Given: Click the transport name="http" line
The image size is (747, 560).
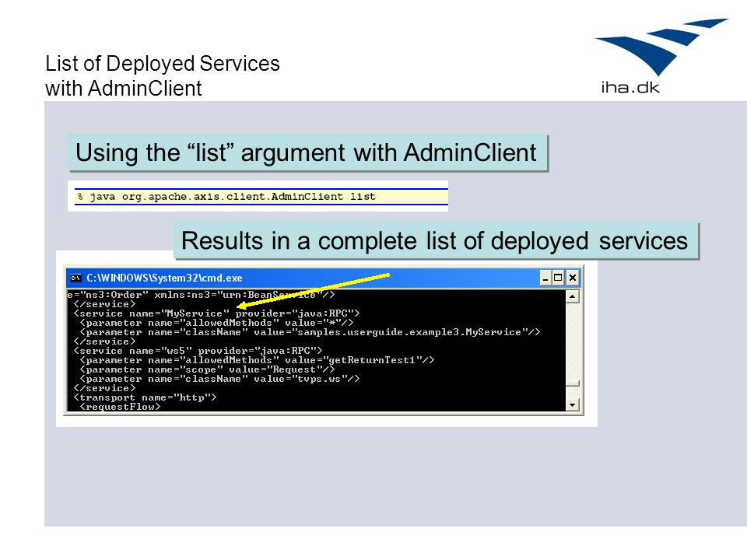Looking at the screenshot, I should click(x=145, y=397).
